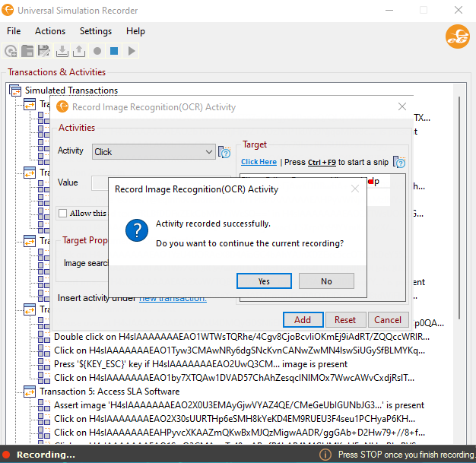Viewport: 476px width, 463px height.
Task: Click the save script toolbar icon
Action: coord(44,51)
